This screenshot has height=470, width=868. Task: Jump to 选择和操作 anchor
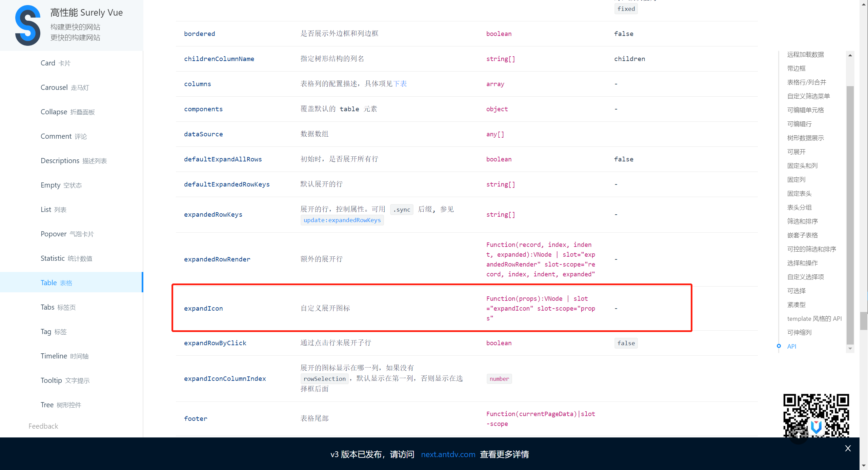tap(802, 263)
